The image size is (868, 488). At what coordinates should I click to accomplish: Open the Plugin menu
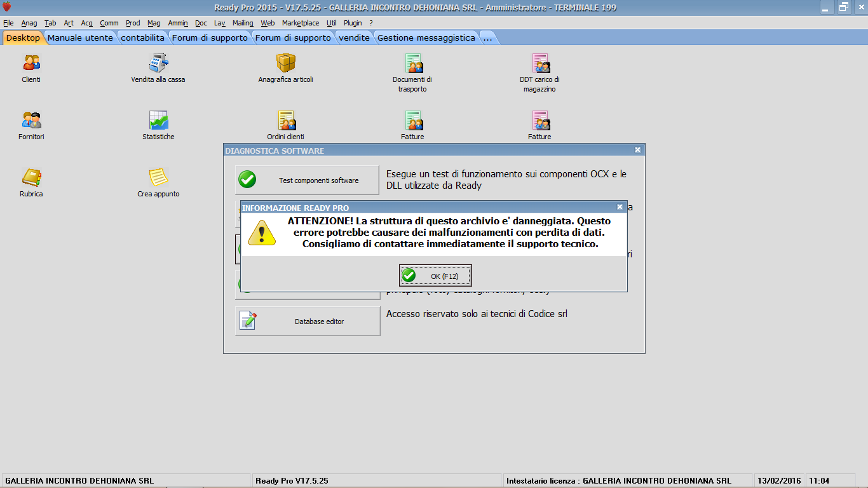(353, 23)
